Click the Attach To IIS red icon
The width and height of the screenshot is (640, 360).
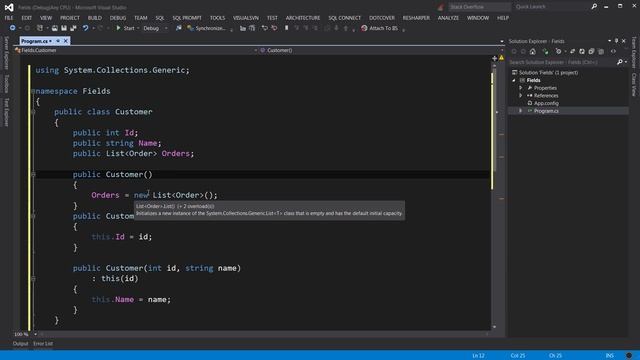(364, 28)
